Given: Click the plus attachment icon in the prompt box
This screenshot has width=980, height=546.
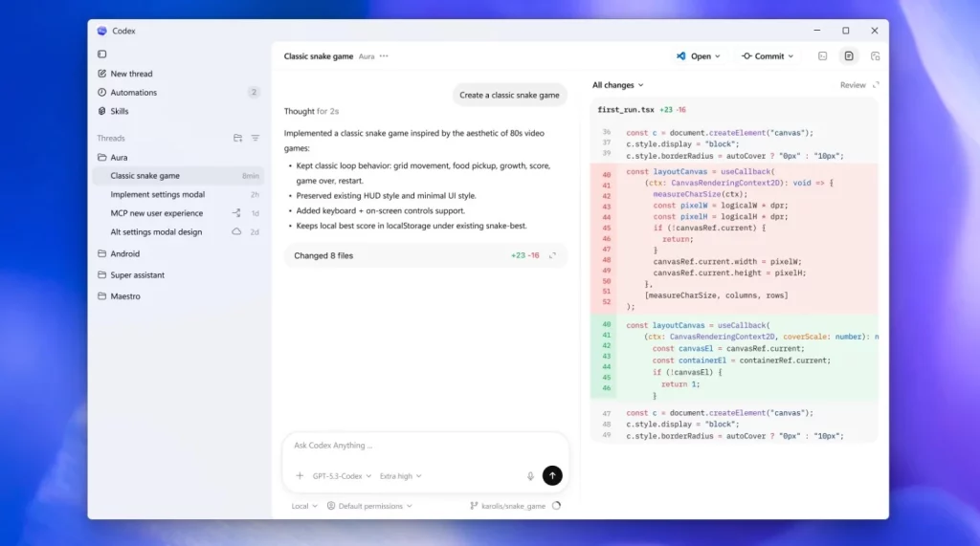Looking at the screenshot, I should pyautogui.click(x=300, y=476).
